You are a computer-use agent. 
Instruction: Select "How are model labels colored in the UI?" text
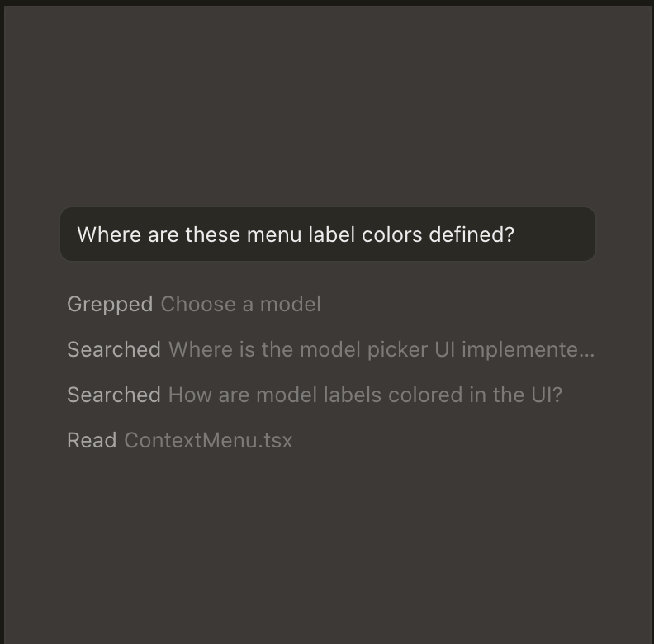pos(365,395)
